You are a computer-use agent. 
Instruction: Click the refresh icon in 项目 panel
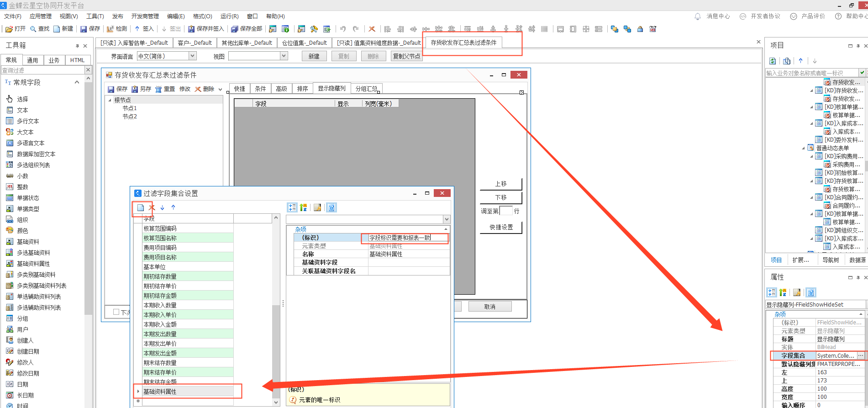(x=773, y=61)
